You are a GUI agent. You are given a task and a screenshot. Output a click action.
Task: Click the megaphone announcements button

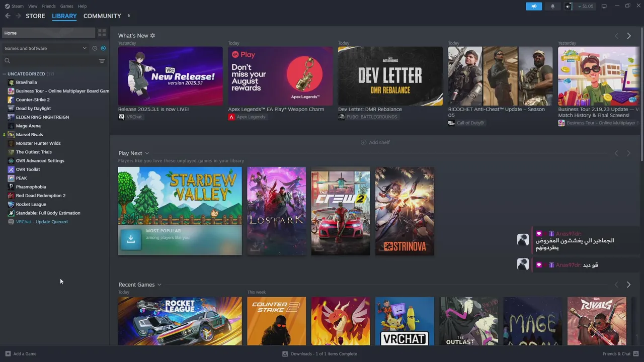534,6
